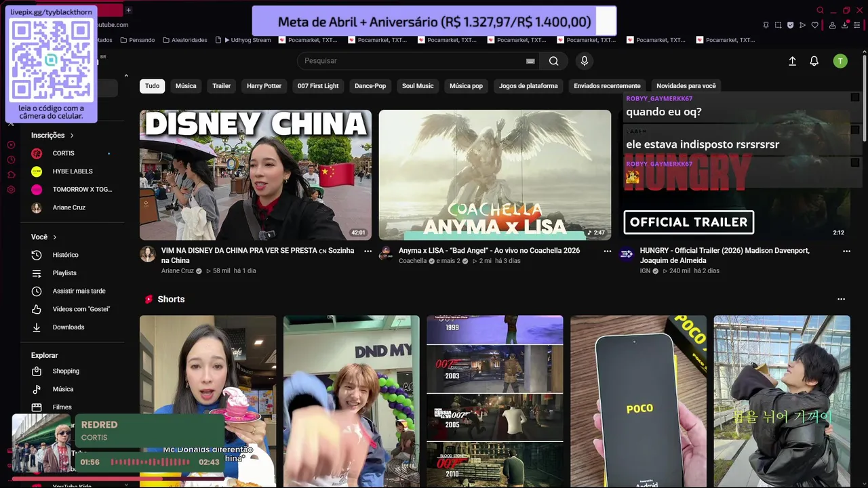This screenshot has height=488, width=868.
Task: Open the 007 games timeline Short
Action: (495, 401)
